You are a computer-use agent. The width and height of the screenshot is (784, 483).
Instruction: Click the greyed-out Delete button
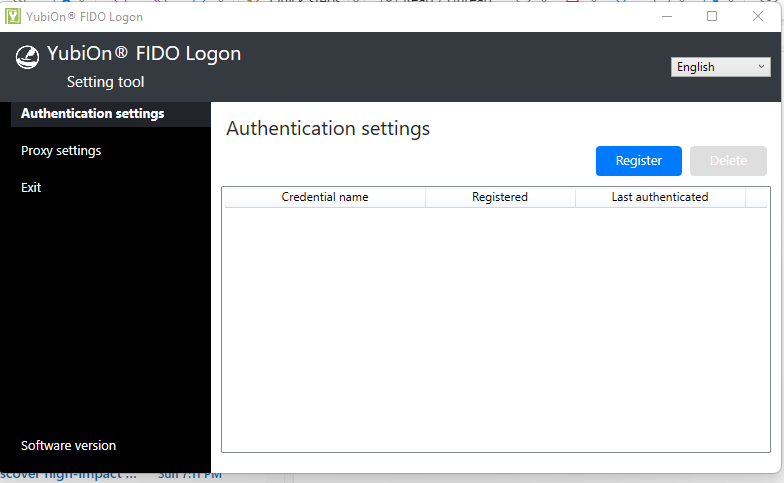728,161
